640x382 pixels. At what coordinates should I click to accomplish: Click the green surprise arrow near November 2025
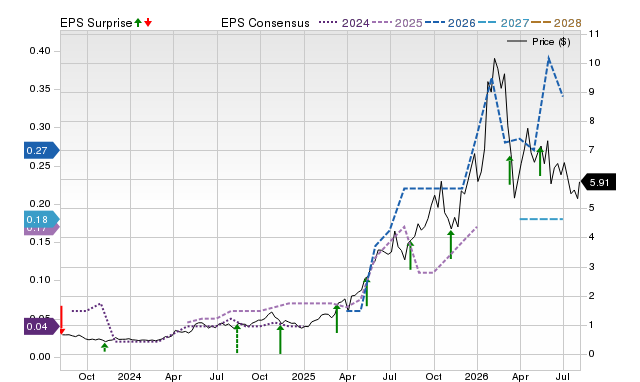tap(451, 244)
